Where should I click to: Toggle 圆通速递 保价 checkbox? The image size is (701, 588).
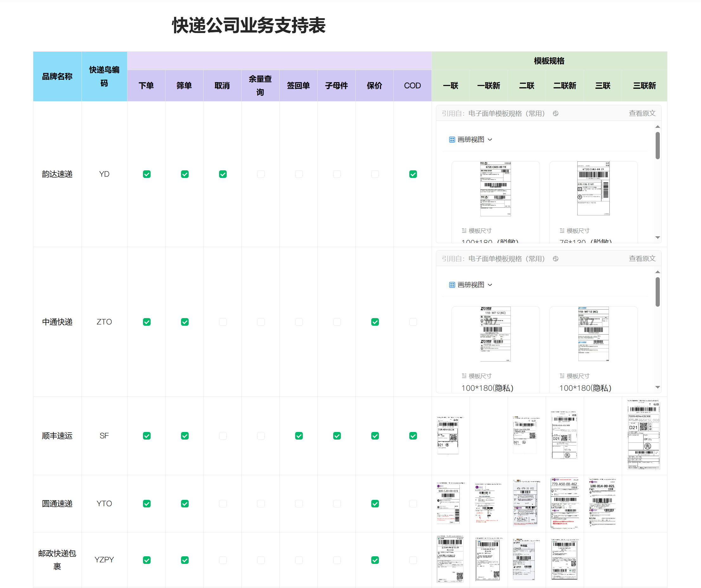pos(375,504)
